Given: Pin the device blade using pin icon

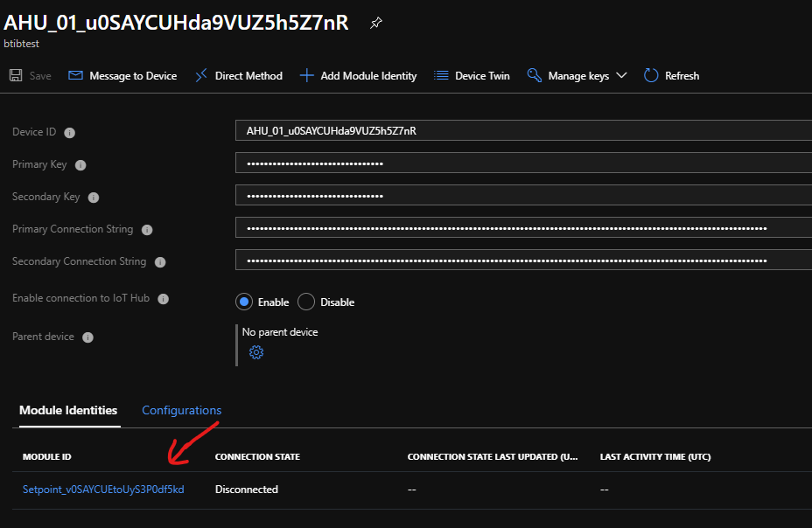Looking at the screenshot, I should pyautogui.click(x=376, y=24).
